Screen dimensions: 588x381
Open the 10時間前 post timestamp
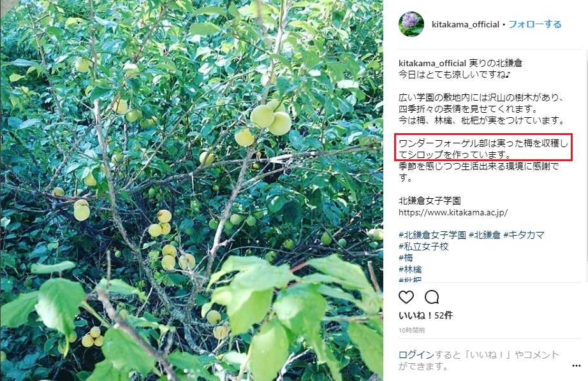pos(411,331)
